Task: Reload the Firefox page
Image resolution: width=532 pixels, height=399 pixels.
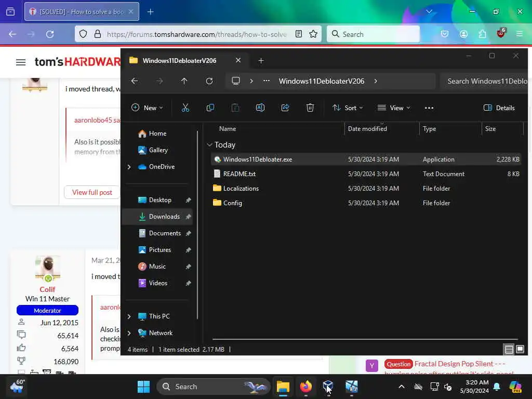Action: coord(50,34)
